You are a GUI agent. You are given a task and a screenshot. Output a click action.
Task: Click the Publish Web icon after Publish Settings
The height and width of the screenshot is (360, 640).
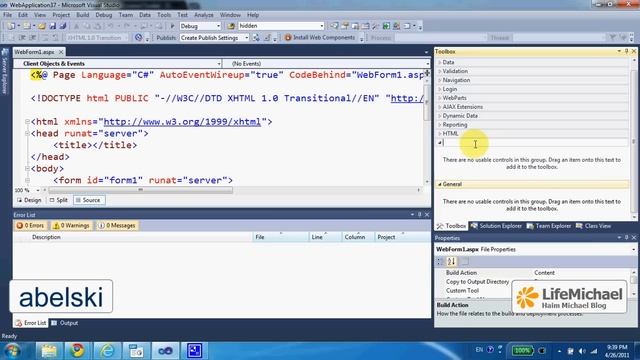(x=256, y=38)
